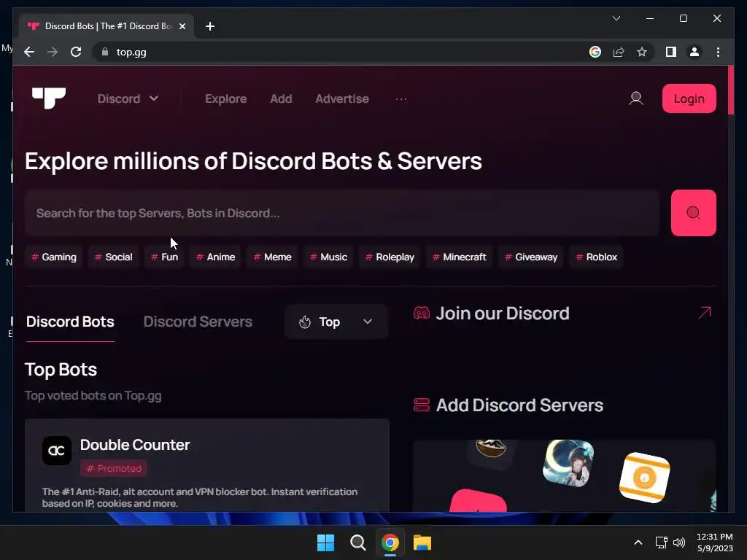Open more navigation options ellipsis
Image resolution: width=747 pixels, height=560 pixels.
tap(401, 98)
